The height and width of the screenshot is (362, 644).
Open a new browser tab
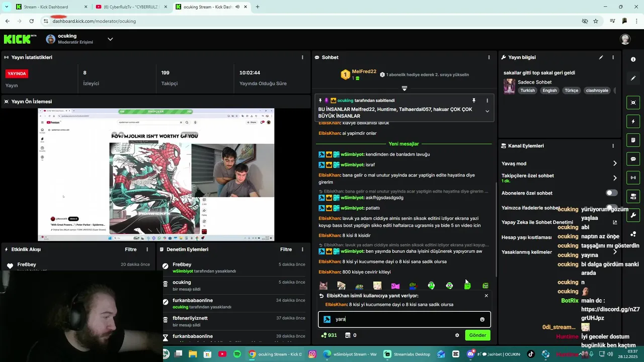point(257,7)
